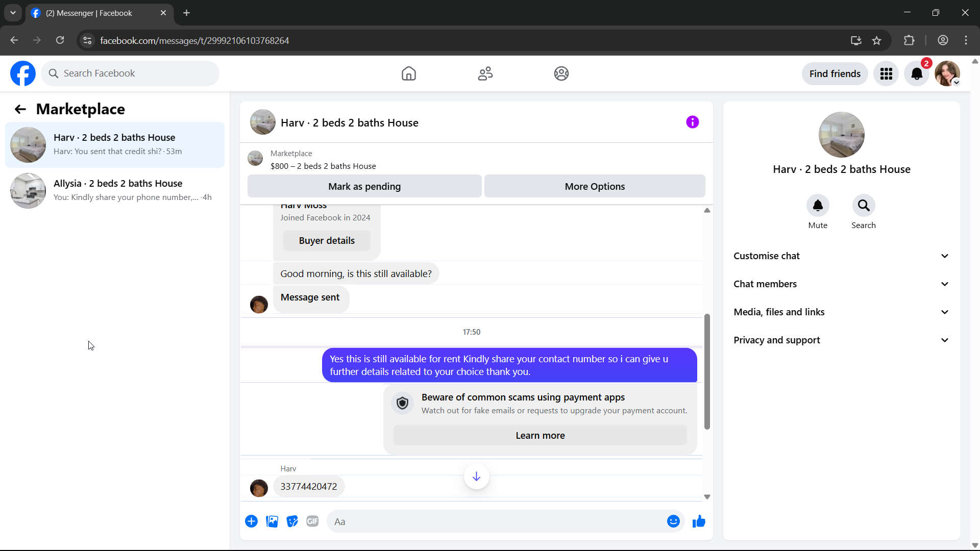Click the purple 'Yes this is still available' message
Viewport: 980px width, 551px height.
point(509,365)
